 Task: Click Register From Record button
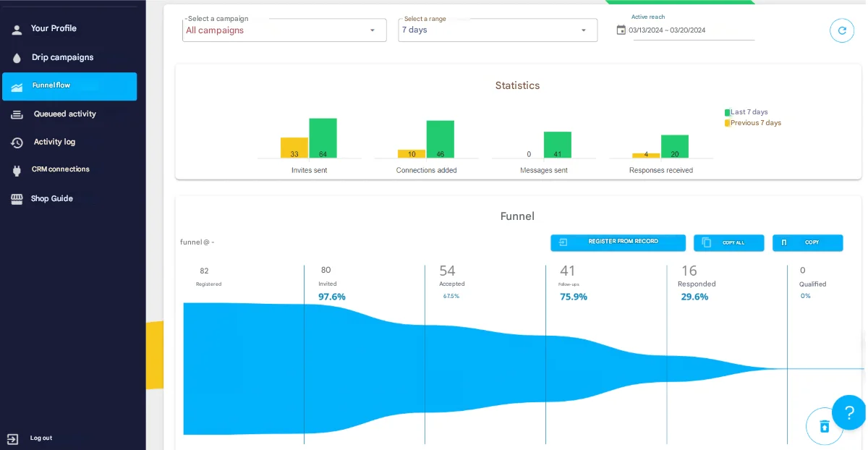click(618, 242)
